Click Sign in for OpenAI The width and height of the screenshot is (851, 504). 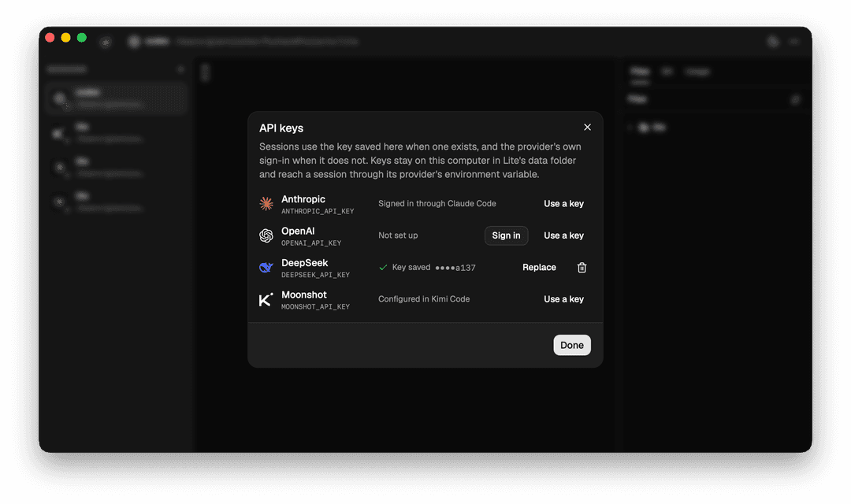coord(506,235)
